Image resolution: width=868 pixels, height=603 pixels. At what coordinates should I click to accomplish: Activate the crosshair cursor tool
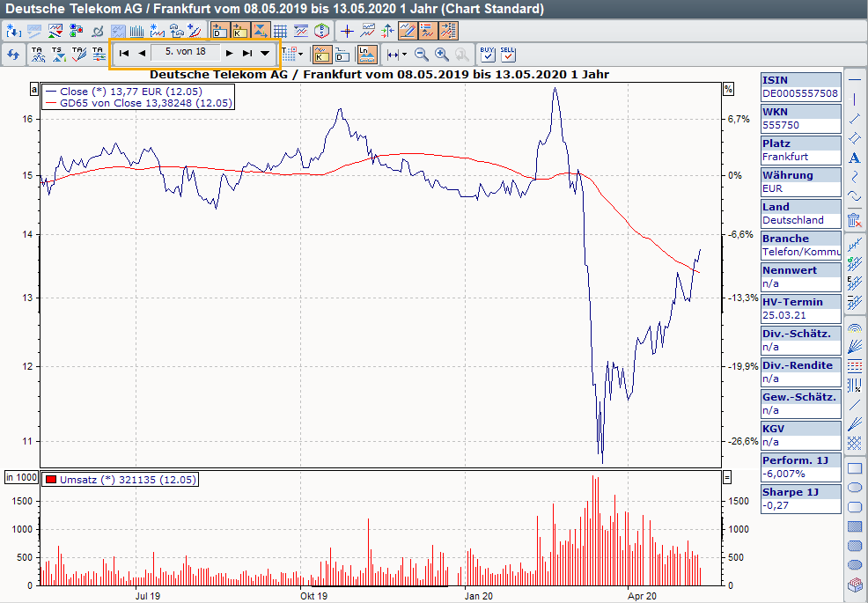[x=347, y=31]
